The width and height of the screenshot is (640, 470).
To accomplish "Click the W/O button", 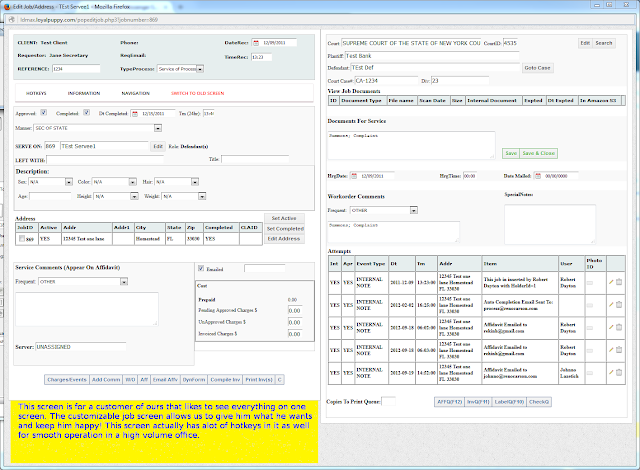I will [x=130, y=379].
